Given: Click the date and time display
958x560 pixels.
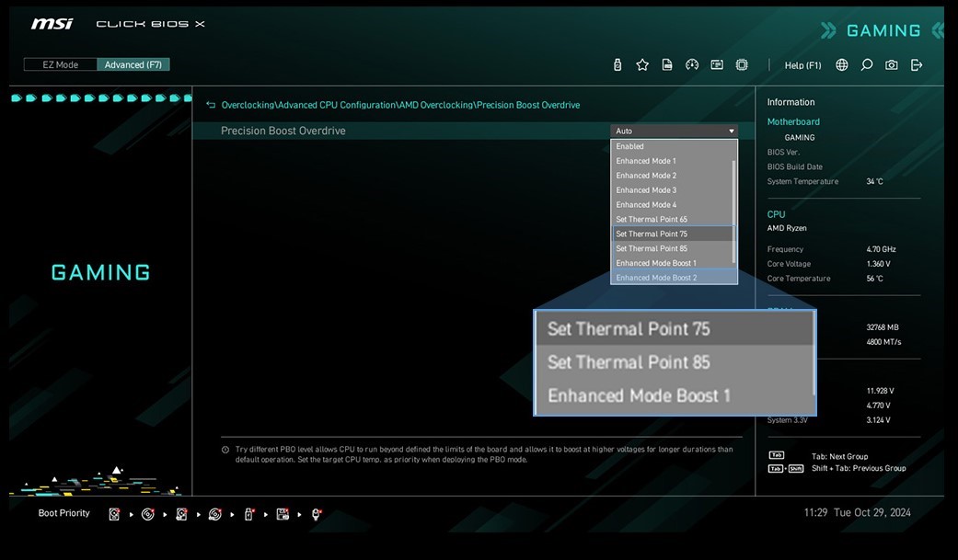Looking at the screenshot, I should pos(857,513).
